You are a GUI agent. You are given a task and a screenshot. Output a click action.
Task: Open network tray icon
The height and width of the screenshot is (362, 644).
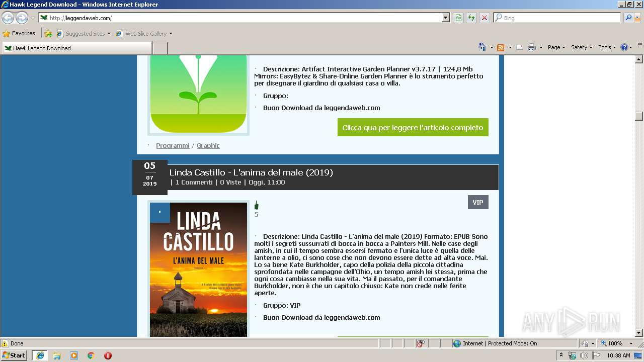(572, 355)
